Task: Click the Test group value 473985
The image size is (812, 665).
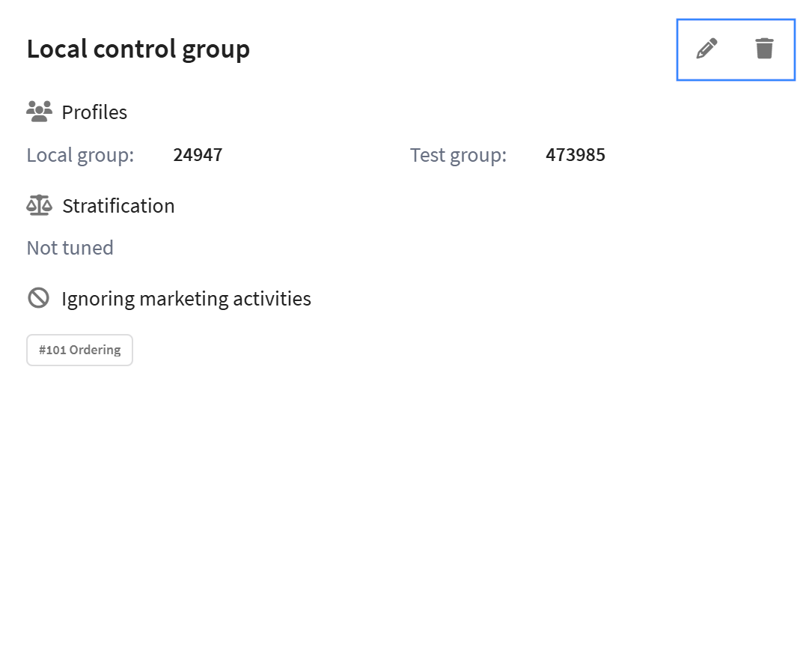Action: (x=575, y=155)
